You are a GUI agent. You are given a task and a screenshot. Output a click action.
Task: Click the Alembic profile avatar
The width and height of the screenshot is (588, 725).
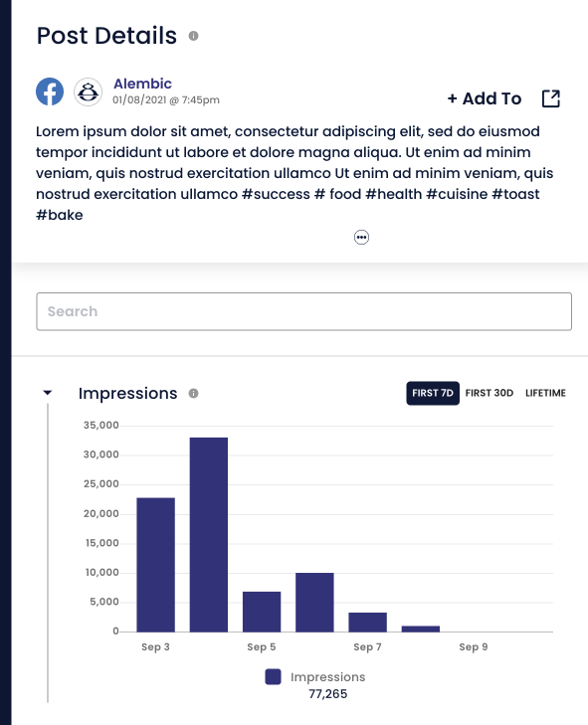point(88,92)
